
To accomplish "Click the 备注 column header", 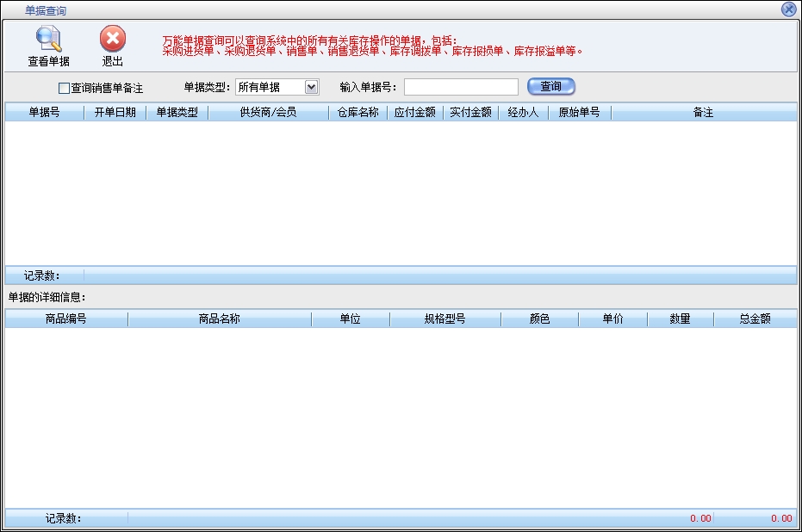I will coord(703,113).
